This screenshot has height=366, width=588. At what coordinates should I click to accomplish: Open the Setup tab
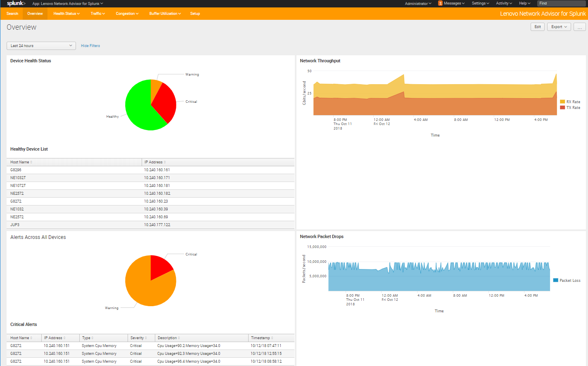click(x=195, y=14)
